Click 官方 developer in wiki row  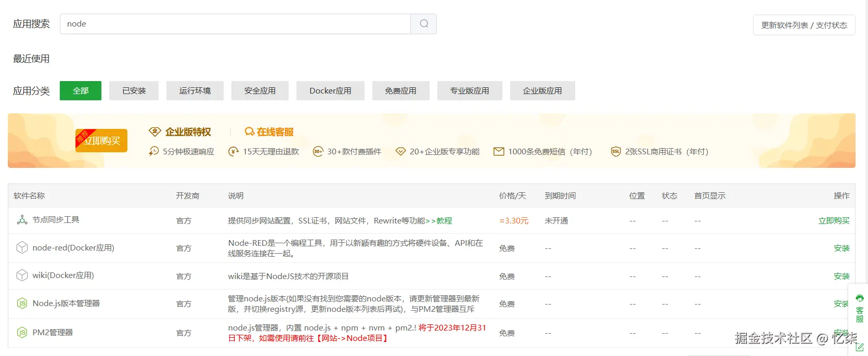(184, 276)
